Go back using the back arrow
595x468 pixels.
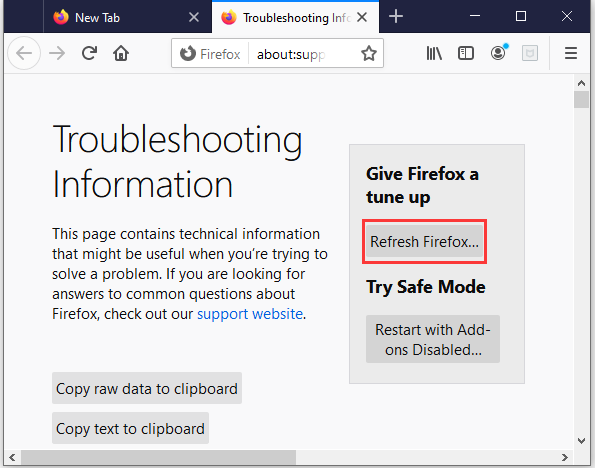click(24, 53)
